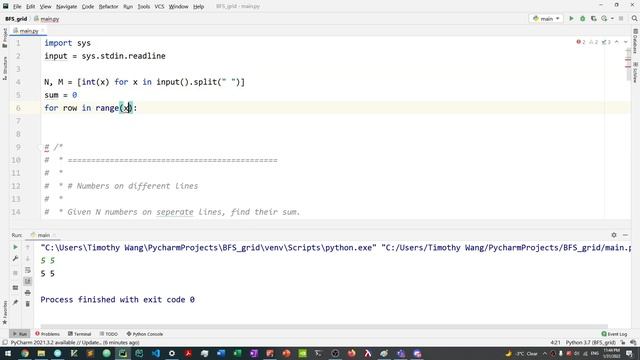Clear console with trash icon
640x360 pixels.
(28, 304)
